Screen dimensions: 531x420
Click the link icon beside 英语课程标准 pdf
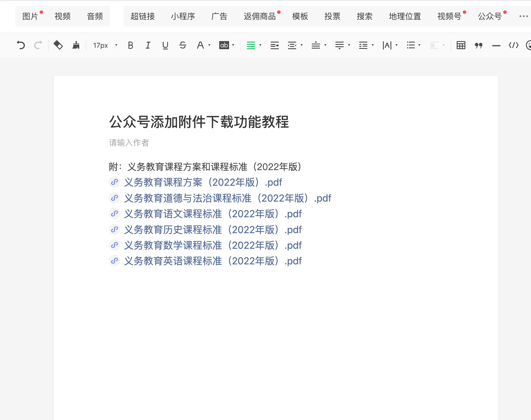pyautogui.click(x=115, y=261)
